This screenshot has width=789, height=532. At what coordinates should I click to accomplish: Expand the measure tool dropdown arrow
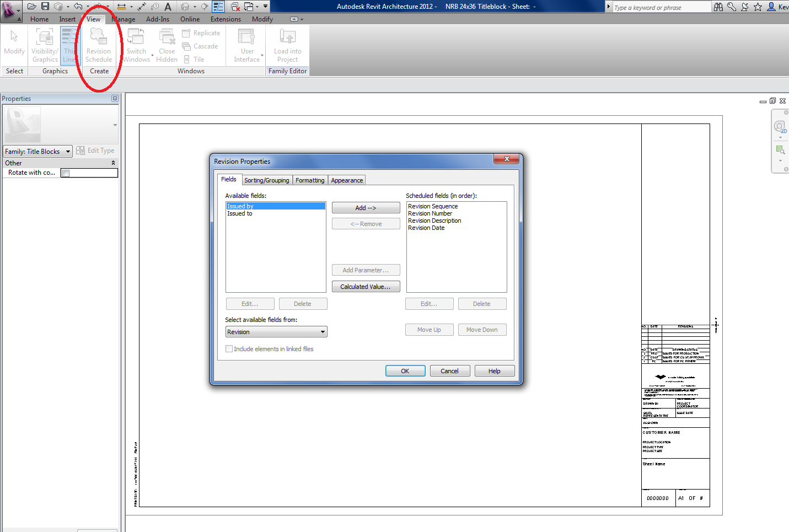point(131,7)
